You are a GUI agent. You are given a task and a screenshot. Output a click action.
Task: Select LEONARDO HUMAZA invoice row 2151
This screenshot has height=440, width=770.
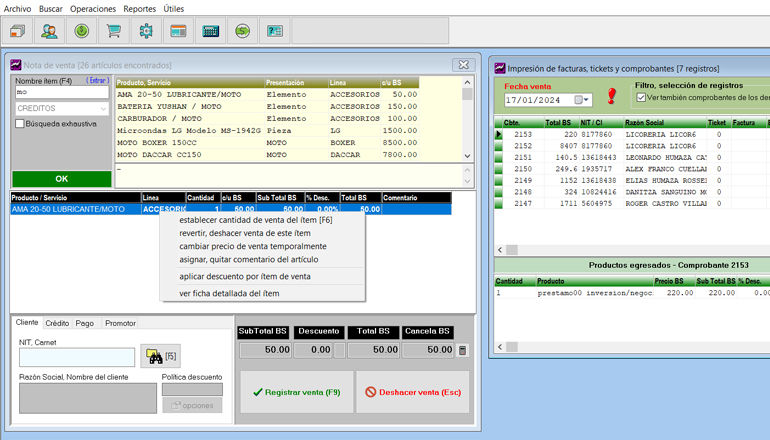point(636,158)
